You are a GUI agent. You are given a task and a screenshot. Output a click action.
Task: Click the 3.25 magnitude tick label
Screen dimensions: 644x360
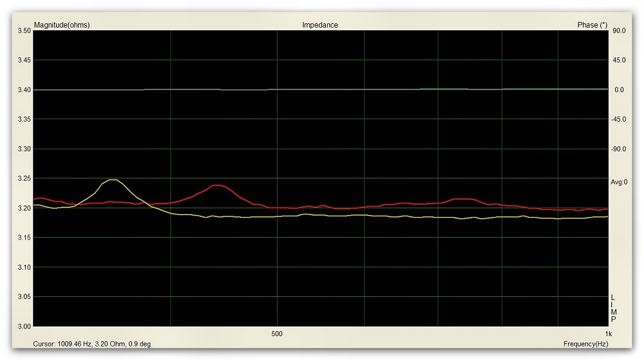(24, 178)
